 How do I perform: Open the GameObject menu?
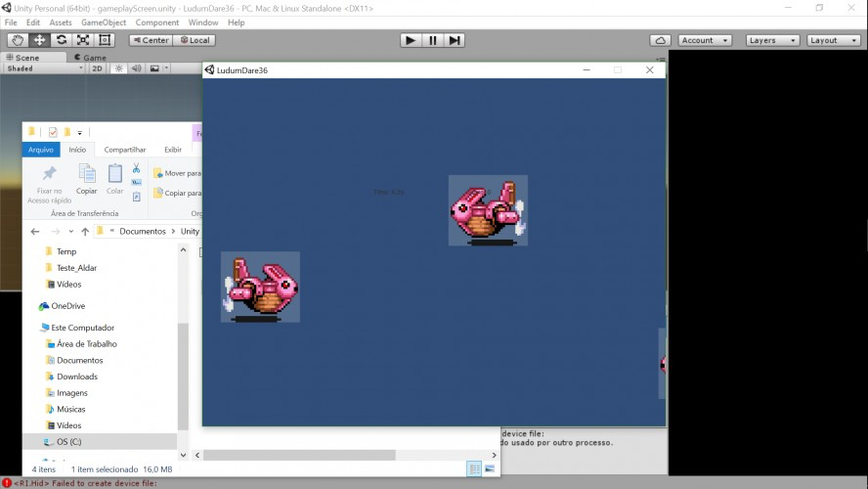click(x=104, y=22)
